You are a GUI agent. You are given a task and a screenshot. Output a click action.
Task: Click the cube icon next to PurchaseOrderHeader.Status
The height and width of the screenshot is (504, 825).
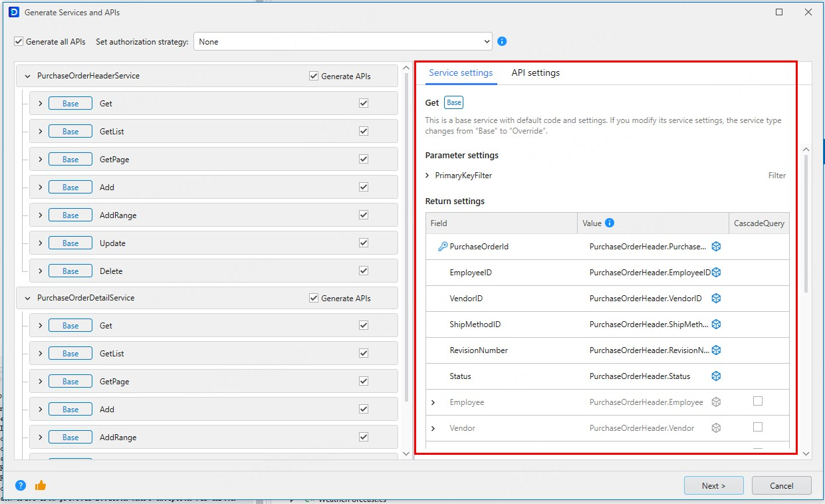coord(716,376)
